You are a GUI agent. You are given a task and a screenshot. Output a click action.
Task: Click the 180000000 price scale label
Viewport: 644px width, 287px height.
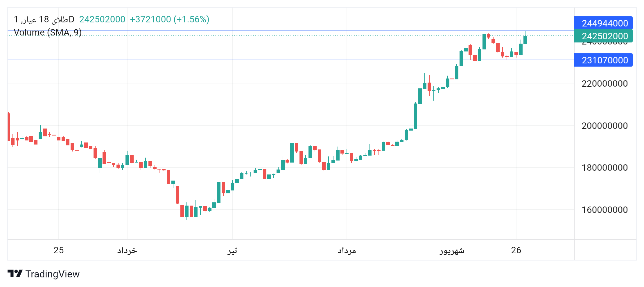[604, 167]
